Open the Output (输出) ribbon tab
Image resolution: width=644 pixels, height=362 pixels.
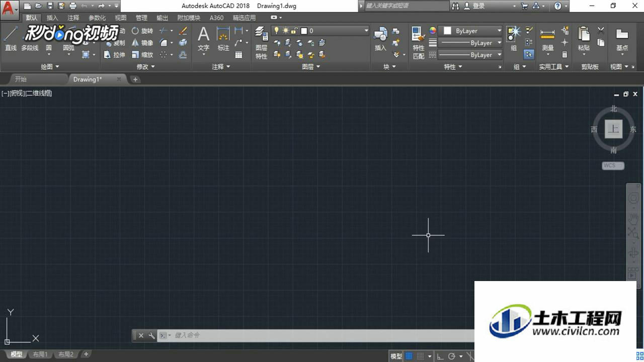[162, 18]
